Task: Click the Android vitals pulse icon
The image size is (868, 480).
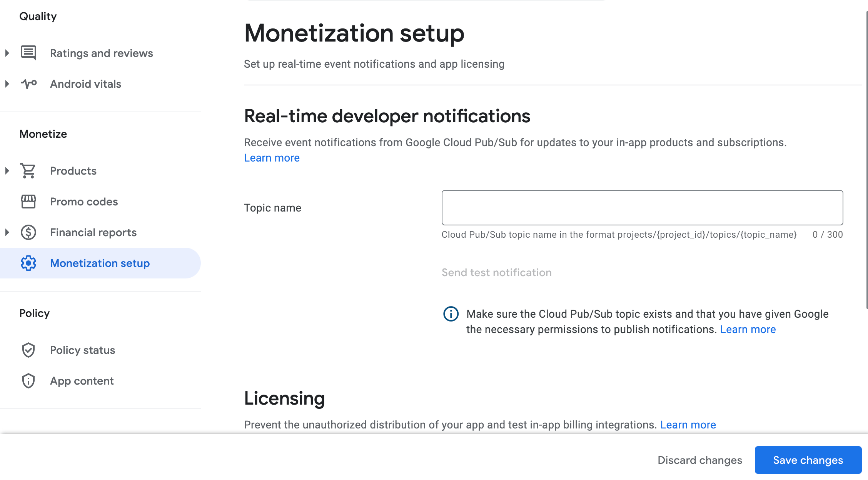Action: 28,83
